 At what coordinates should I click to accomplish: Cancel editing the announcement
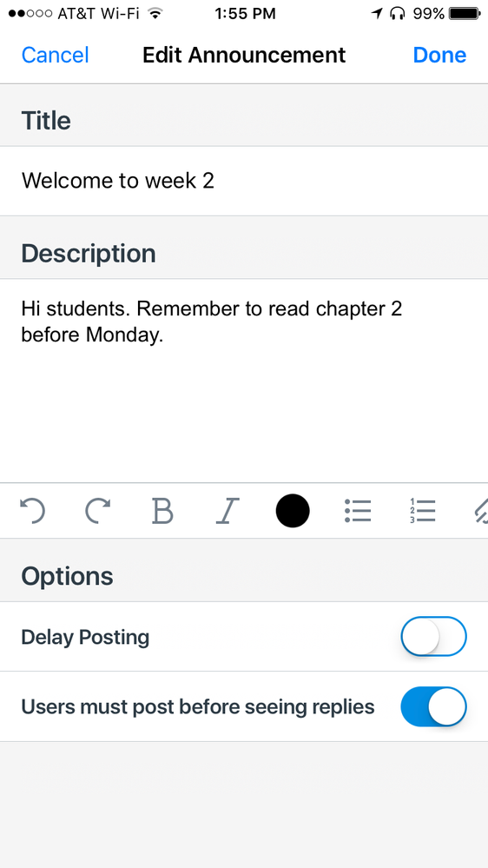pyautogui.click(x=55, y=56)
